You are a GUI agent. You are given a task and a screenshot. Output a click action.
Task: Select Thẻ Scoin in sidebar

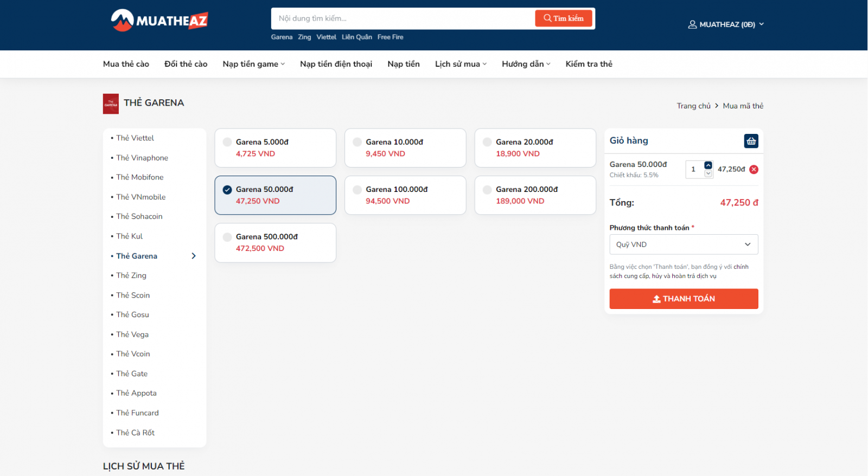tap(133, 295)
